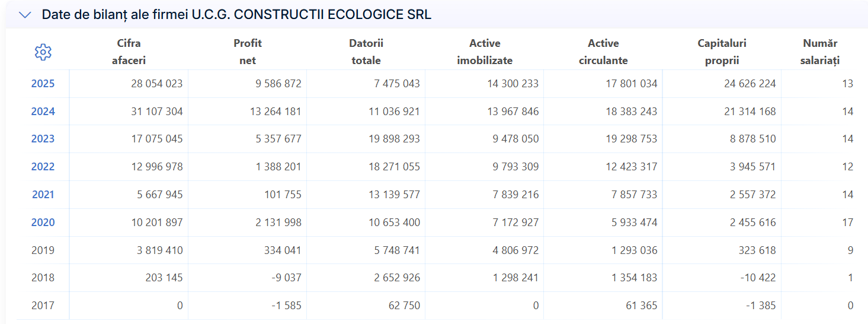Click the value 21 314 168

click(750, 112)
